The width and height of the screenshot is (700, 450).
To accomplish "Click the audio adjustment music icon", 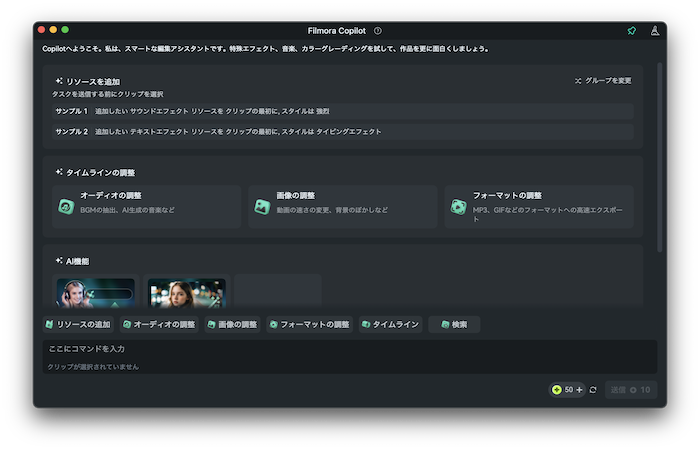I will pos(66,207).
